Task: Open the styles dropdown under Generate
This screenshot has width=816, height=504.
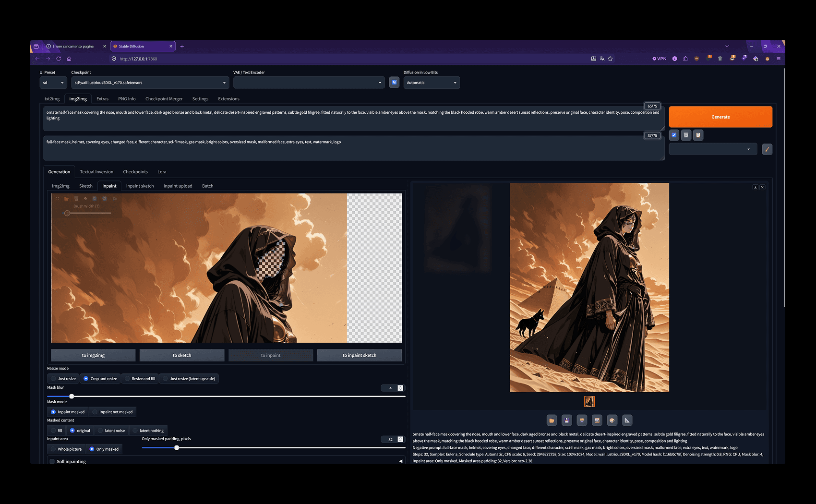Action: coord(713,149)
